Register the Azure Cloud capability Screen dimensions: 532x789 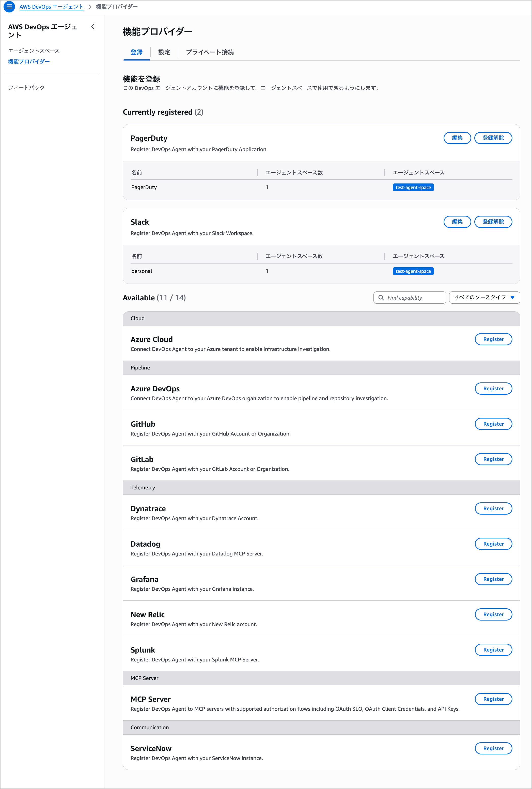(493, 339)
